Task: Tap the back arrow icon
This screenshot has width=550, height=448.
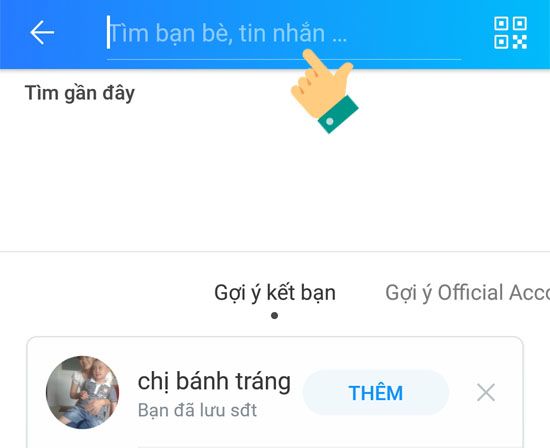Action: click(x=42, y=32)
